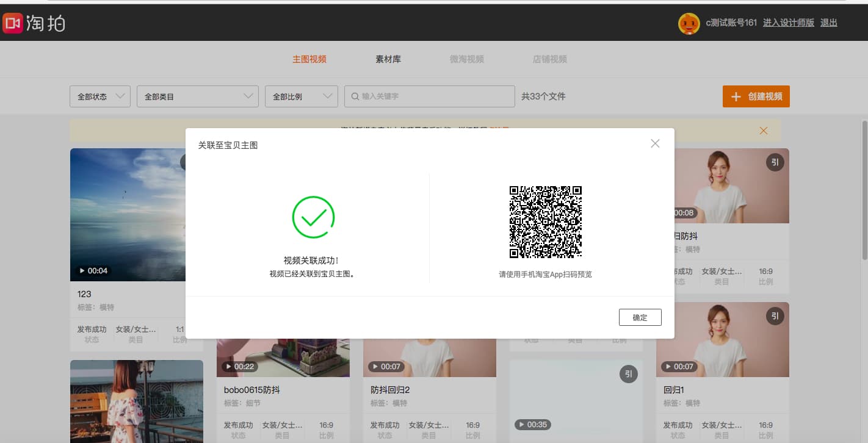Click the 引 badge on the 00:35 card
Screen dimensions: 868x443
(629, 374)
